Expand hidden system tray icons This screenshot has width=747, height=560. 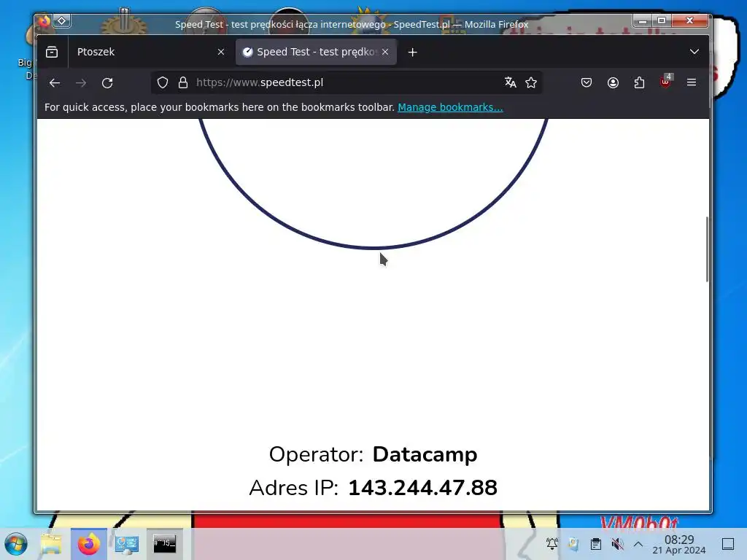point(638,544)
